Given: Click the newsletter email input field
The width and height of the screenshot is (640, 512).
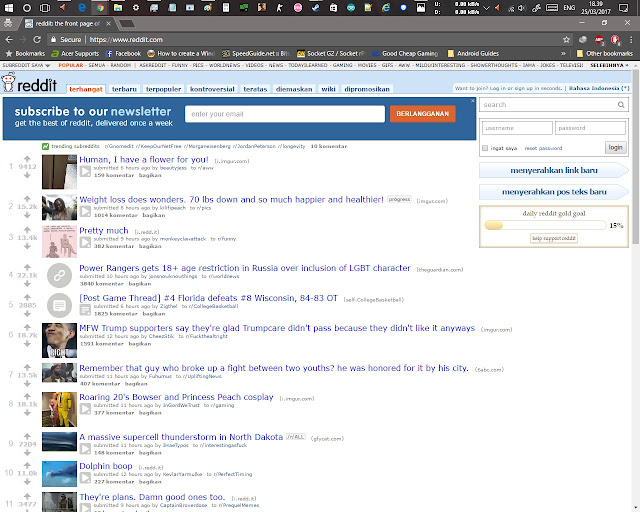Looking at the screenshot, I should click(285, 114).
